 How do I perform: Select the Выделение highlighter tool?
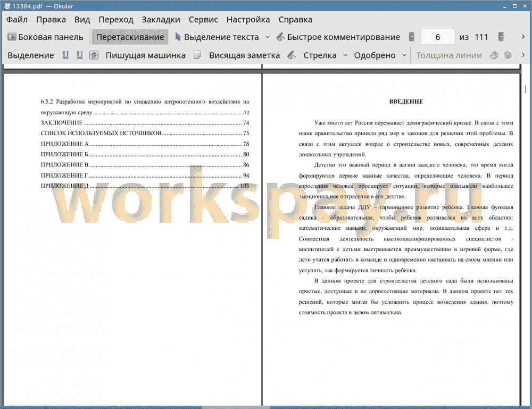(30, 55)
